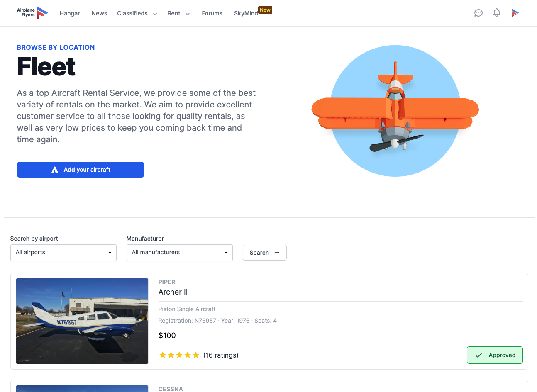Open SkyMind with the New badge
The height and width of the screenshot is (392, 537).
[246, 13]
